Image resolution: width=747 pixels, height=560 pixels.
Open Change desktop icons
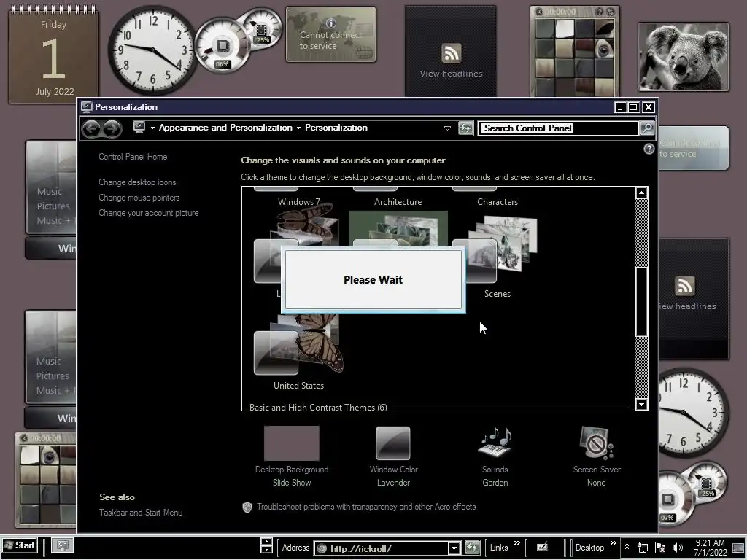pyautogui.click(x=137, y=182)
